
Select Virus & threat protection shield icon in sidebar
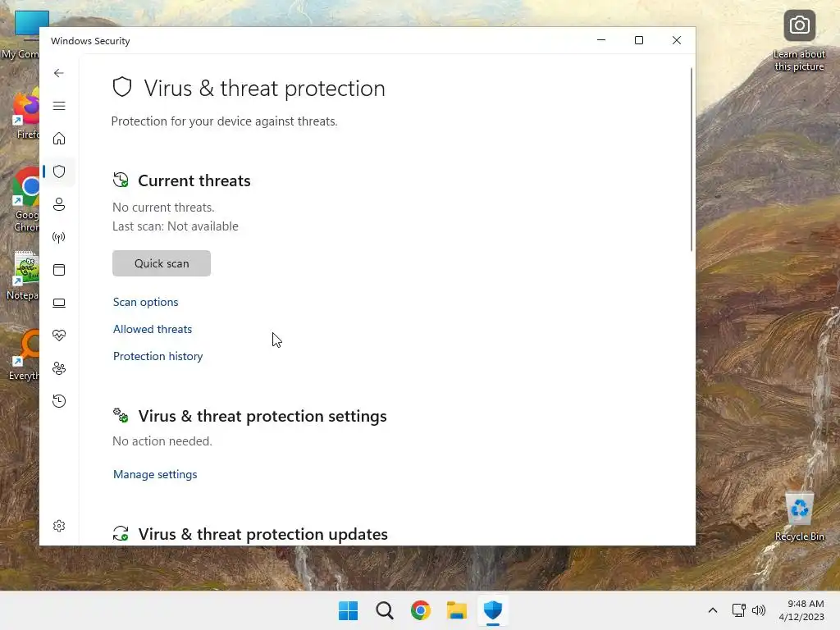59,171
